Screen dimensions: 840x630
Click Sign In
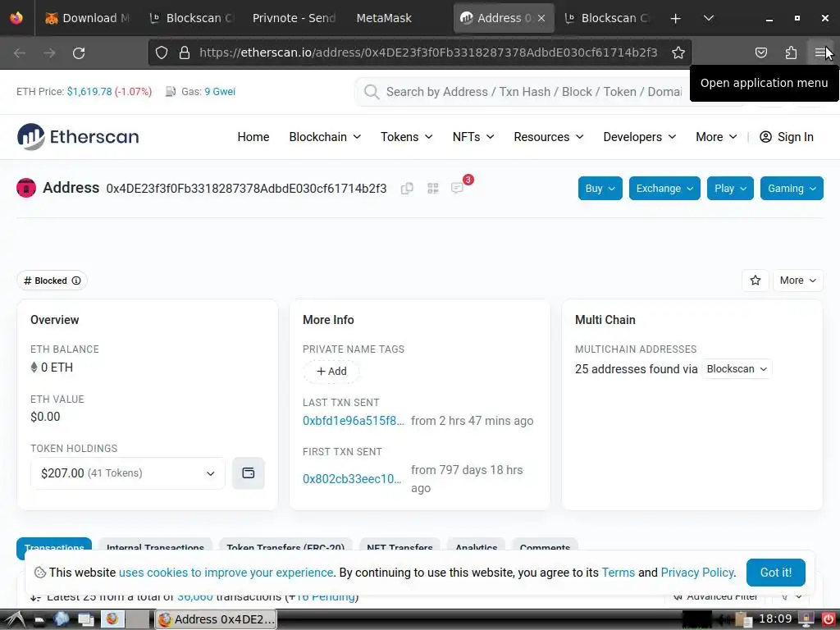click(x=787, y=137)
